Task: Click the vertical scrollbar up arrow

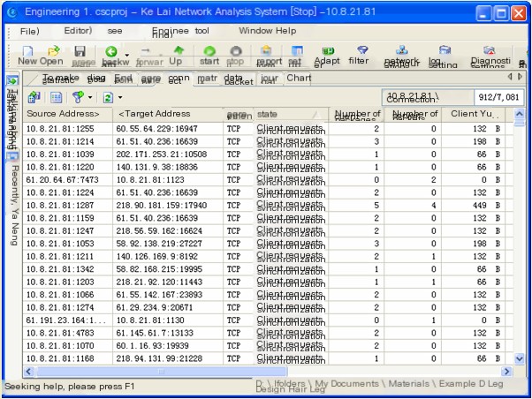Action: (519, 114)
